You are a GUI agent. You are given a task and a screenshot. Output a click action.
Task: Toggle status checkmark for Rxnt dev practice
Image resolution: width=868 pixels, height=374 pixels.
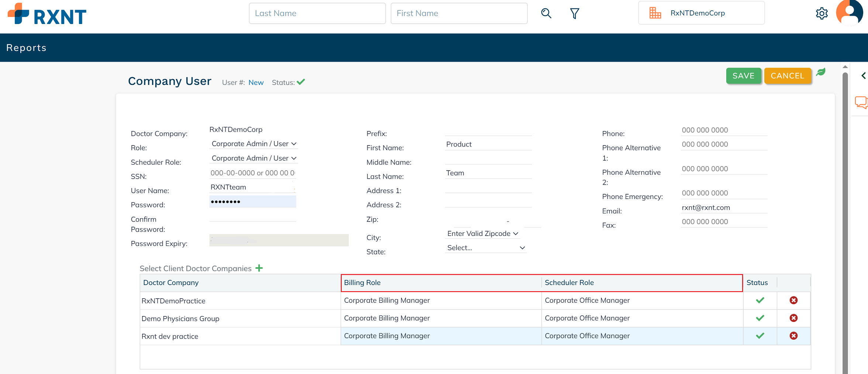point(760,336)
